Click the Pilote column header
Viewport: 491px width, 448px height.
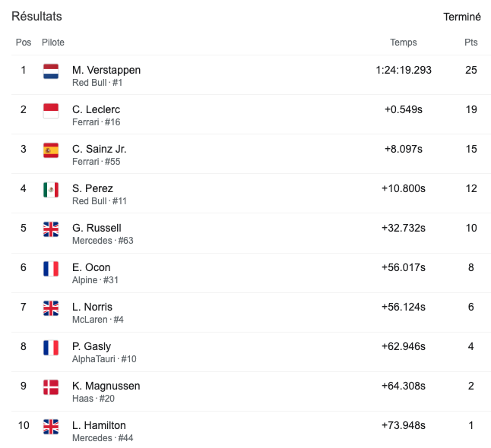[53, 43]
